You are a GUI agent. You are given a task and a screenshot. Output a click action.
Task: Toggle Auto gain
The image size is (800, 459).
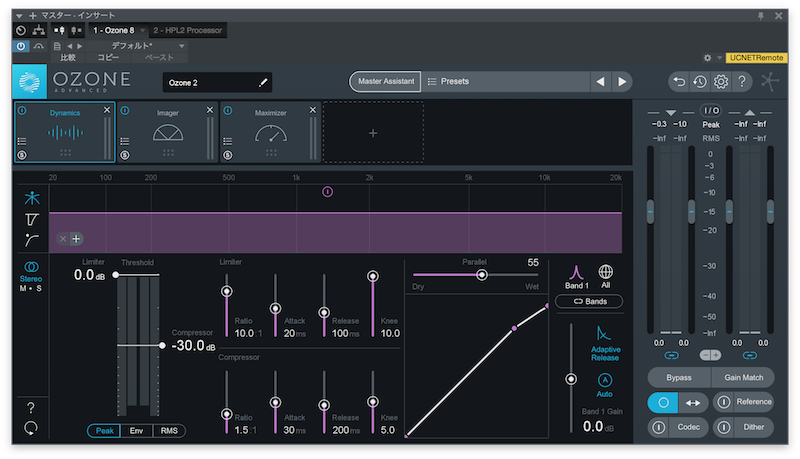605,385
